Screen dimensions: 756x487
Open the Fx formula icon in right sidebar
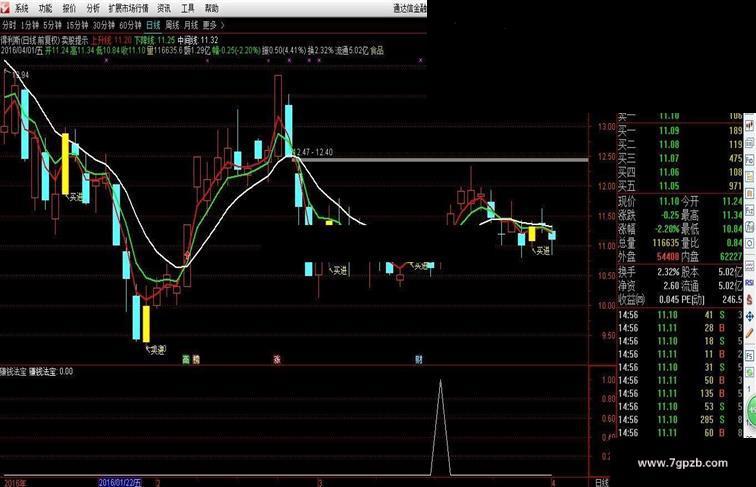coord(750,210)
